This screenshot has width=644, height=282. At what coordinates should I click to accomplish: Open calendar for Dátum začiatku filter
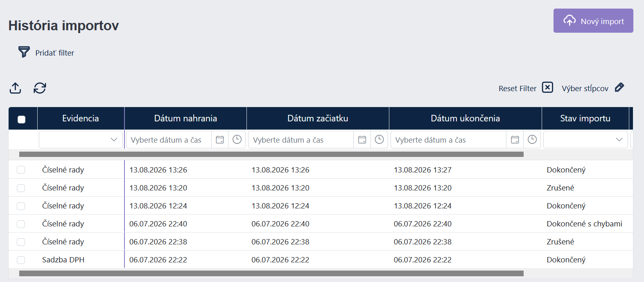[362, 140]
